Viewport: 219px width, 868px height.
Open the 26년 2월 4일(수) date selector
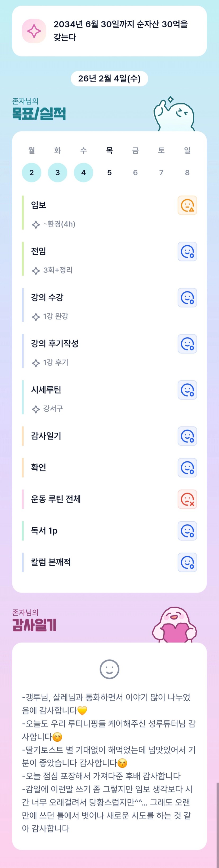(x=109, y=79)
